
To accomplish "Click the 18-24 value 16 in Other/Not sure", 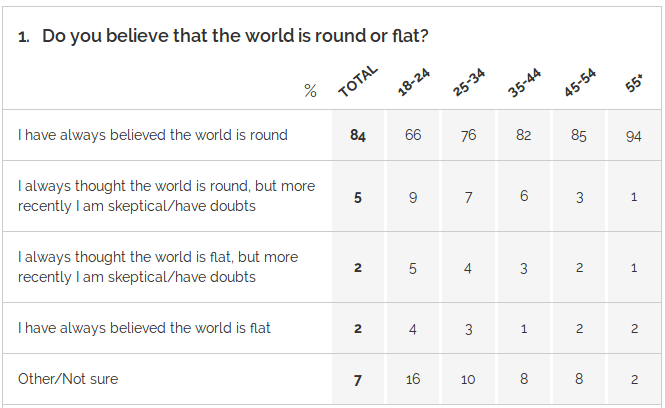I will (413, 380).
